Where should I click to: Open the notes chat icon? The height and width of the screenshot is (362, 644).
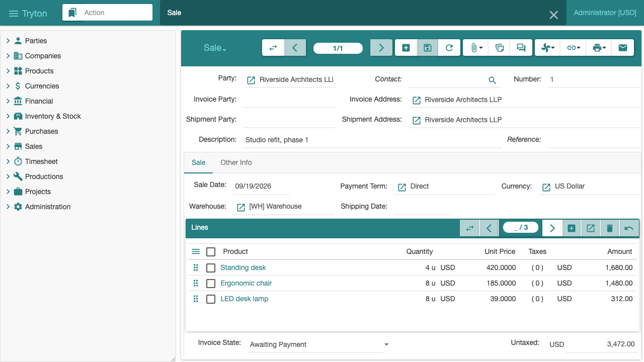(x=521, y=48)
